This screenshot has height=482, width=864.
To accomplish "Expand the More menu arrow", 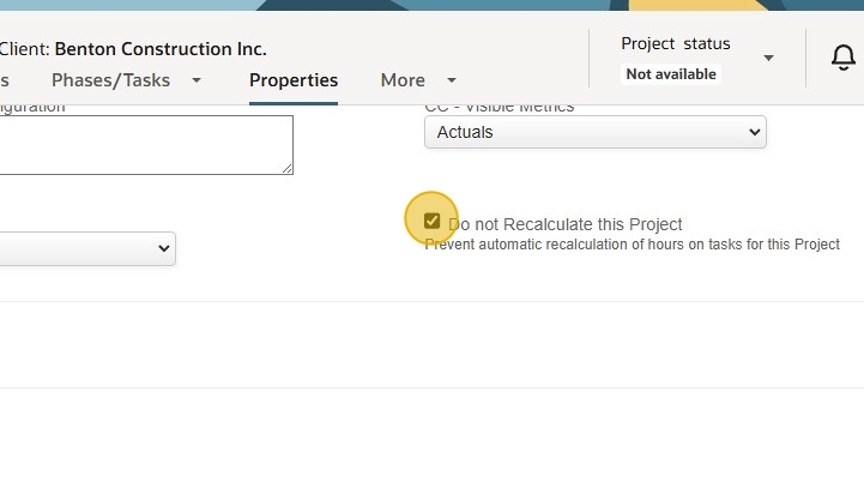I will [x=451, y=80].
